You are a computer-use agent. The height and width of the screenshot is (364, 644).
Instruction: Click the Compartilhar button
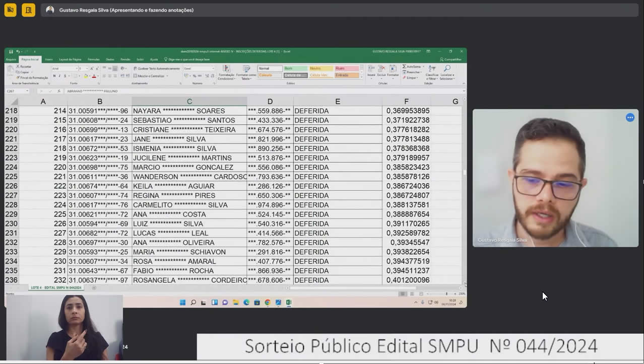tap(451, 59)
